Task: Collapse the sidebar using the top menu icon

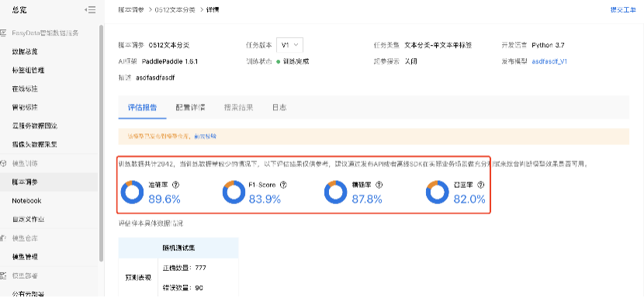Action: tap(90, 10)
